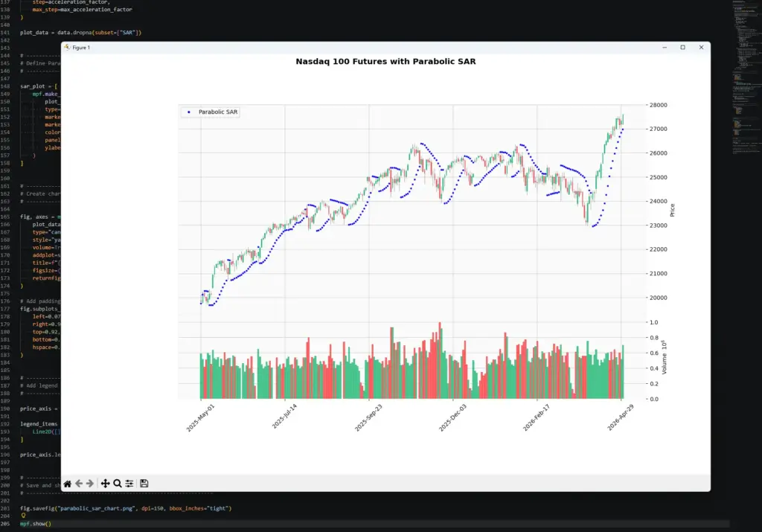The height and width of the screenshot is (532, 762).
Task: Click the 28000 price axis tick
Action: click(658, 105)
